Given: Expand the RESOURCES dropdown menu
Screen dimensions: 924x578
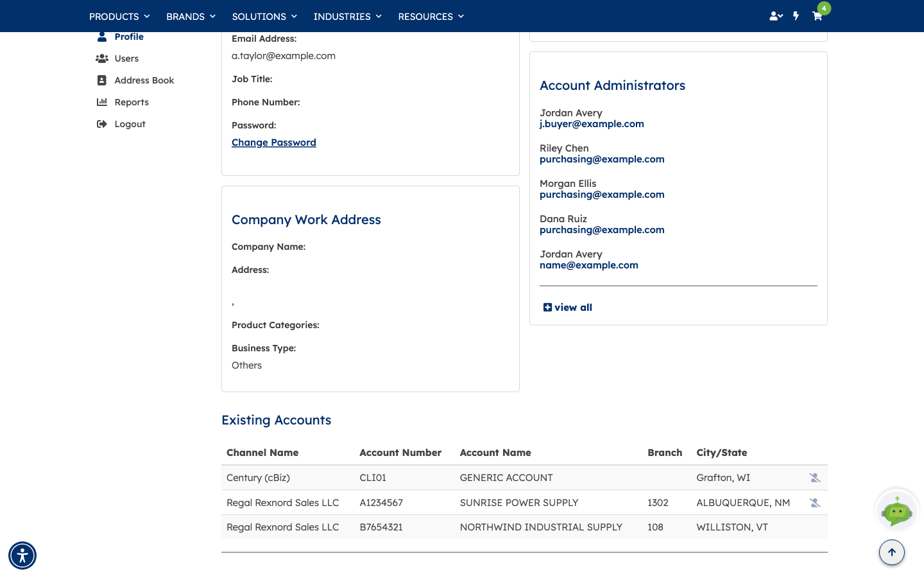Looking at the screenshot, I should point(431,16).
